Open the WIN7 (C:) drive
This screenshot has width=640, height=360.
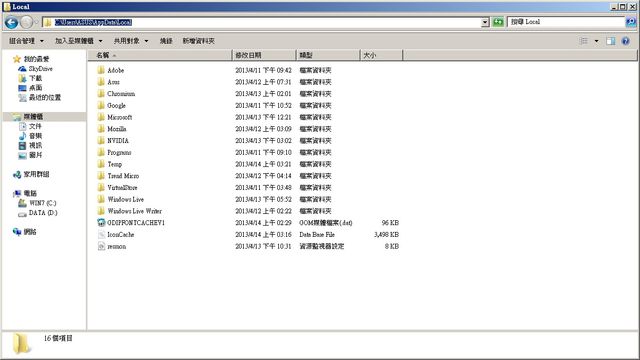37,203
